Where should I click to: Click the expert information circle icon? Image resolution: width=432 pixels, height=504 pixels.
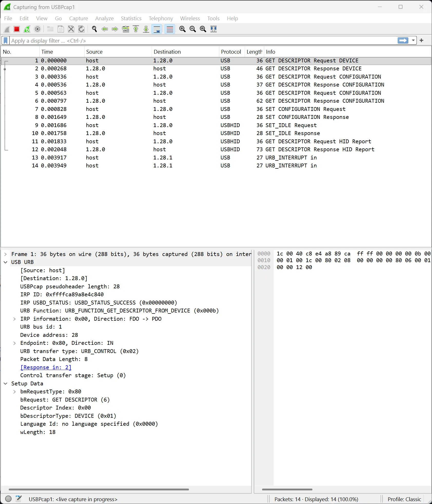(x=8, y=499)
